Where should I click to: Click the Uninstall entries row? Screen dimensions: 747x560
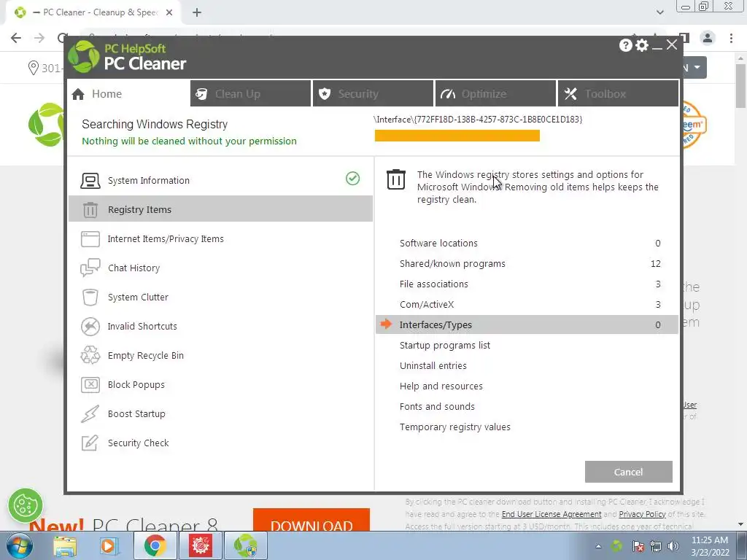click(527, 366)
